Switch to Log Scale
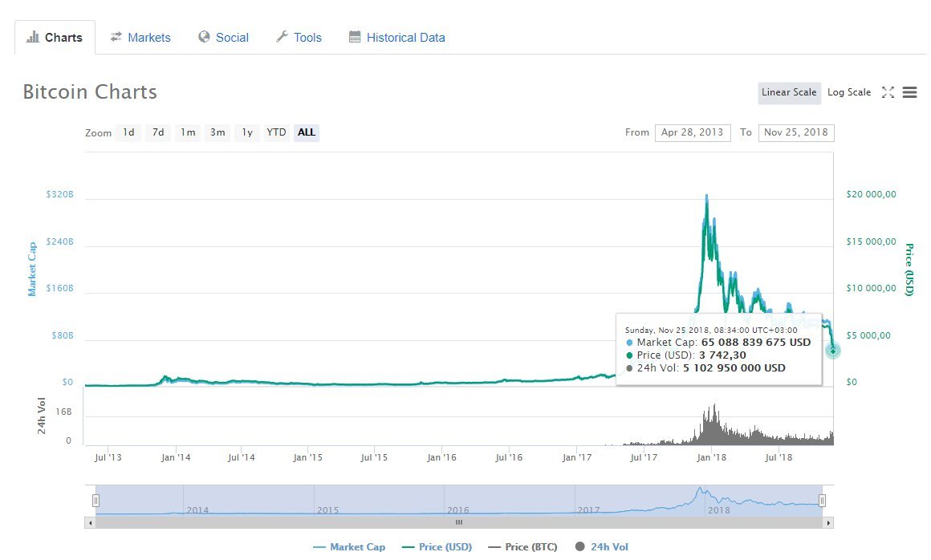Viewport: 931px width, 560px height. click(849, 92)
